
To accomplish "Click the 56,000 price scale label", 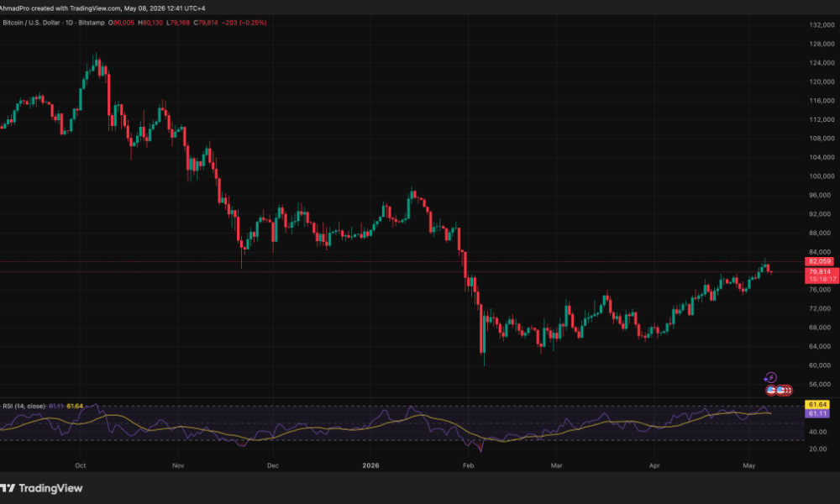I will coord(822,384).
